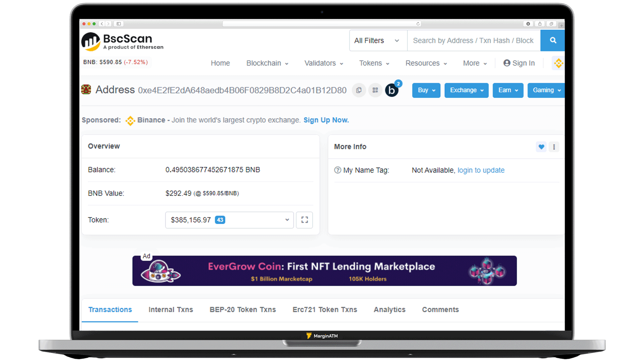Click the search magnifier icon
The height and width of the screenshot is (362, 644).
552,41
